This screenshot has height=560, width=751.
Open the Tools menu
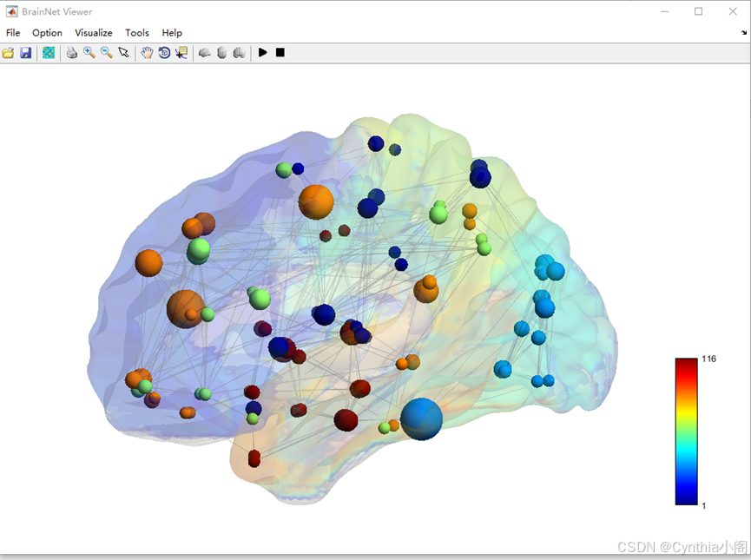136,32
